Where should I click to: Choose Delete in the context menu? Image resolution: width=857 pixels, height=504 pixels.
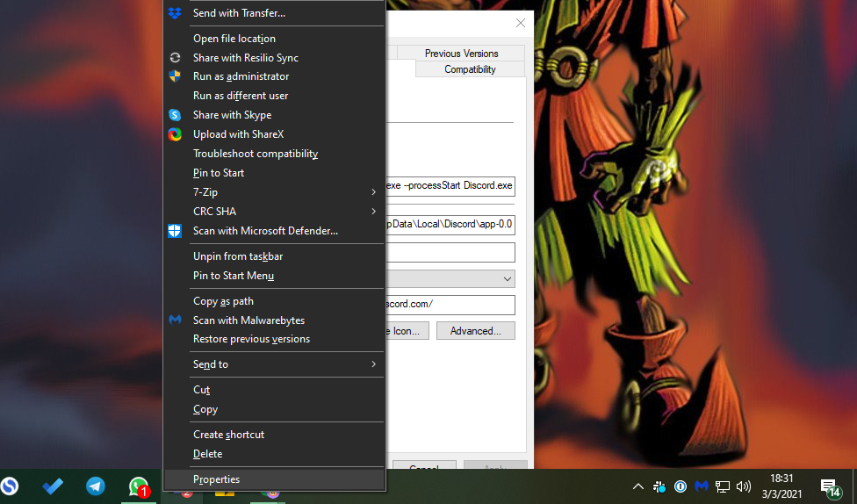[274, 454]
